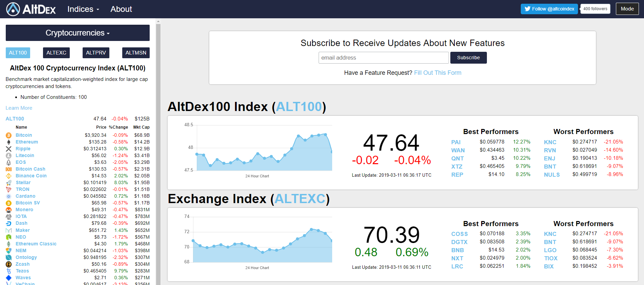Focus the email address field
Screen dimensions: 644x285
[384, 58]
